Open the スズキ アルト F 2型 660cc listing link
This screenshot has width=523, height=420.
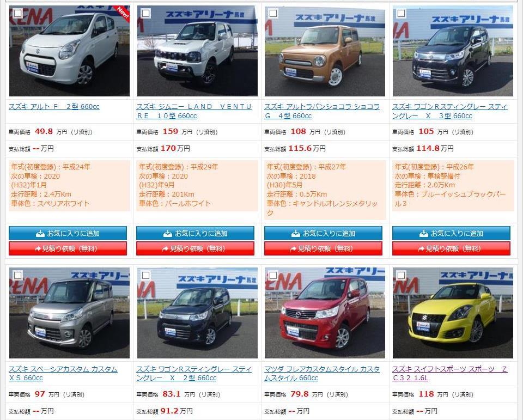54,107
